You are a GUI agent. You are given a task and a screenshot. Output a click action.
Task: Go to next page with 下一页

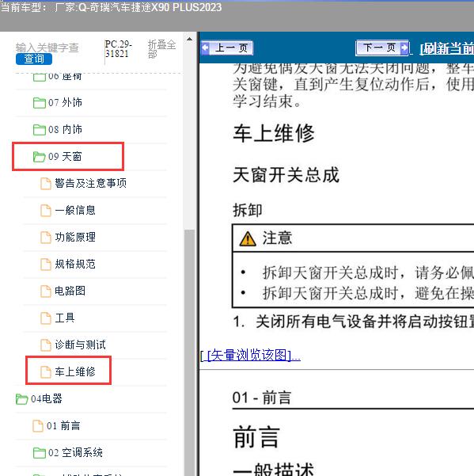382,48
